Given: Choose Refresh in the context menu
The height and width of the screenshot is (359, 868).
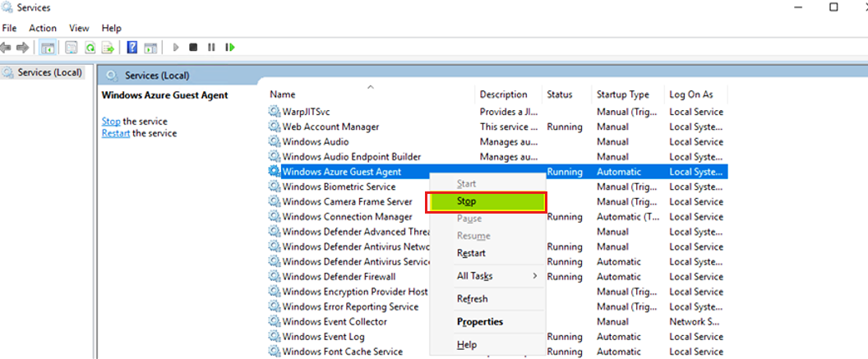Looking at the screenshot, I should point(486,299).
